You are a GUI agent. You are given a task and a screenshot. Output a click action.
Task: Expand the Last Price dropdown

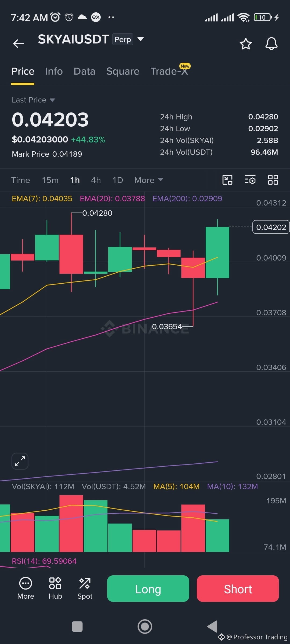tap(33, 100)
